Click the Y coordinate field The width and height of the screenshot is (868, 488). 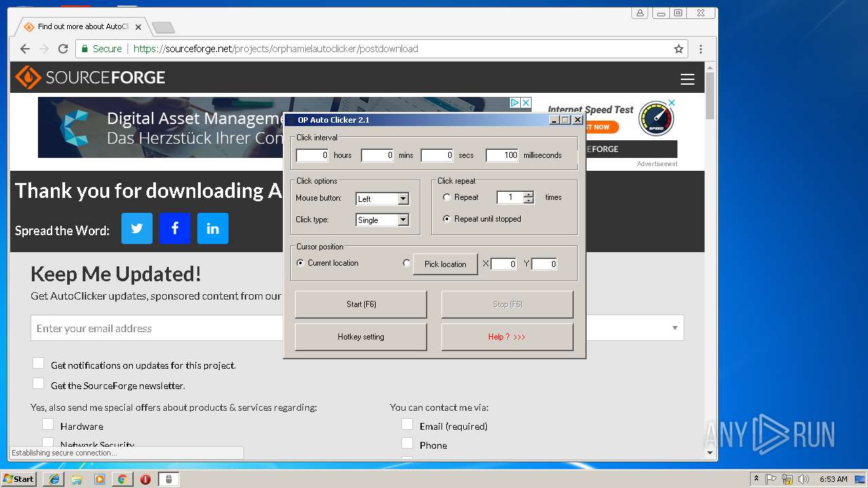[x=545, y=264]
